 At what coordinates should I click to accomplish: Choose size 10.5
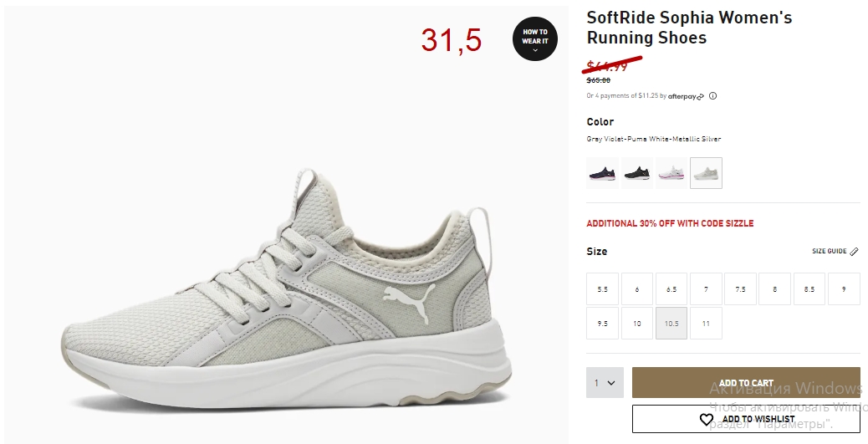point(671,324)
